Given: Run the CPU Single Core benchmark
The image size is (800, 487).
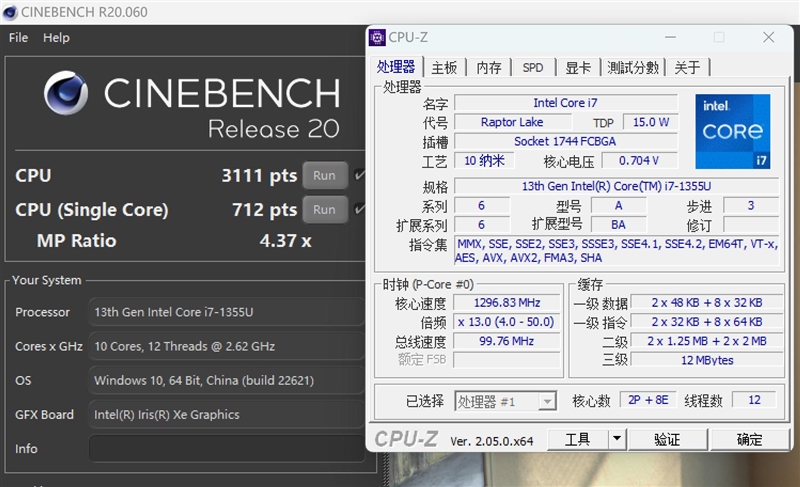Looking at the screenshot, I should 325,210.
